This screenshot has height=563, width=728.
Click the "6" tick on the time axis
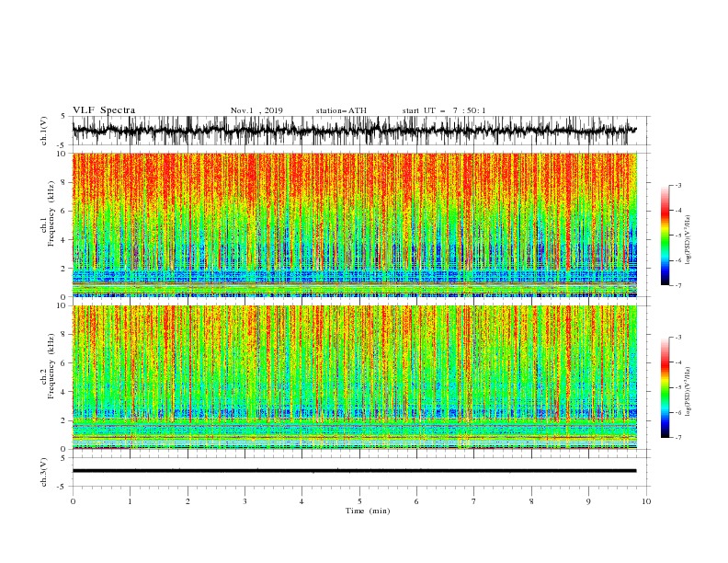tap(417, 501)
